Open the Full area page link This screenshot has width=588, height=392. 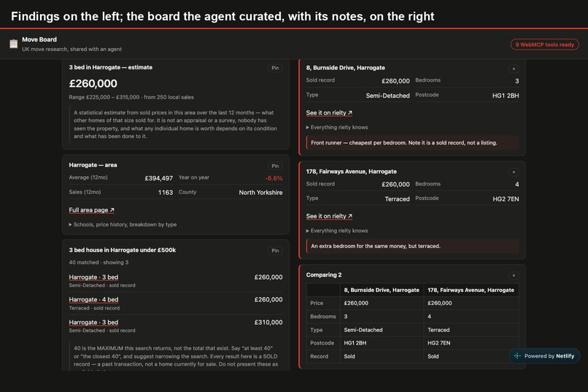(91, 210)
